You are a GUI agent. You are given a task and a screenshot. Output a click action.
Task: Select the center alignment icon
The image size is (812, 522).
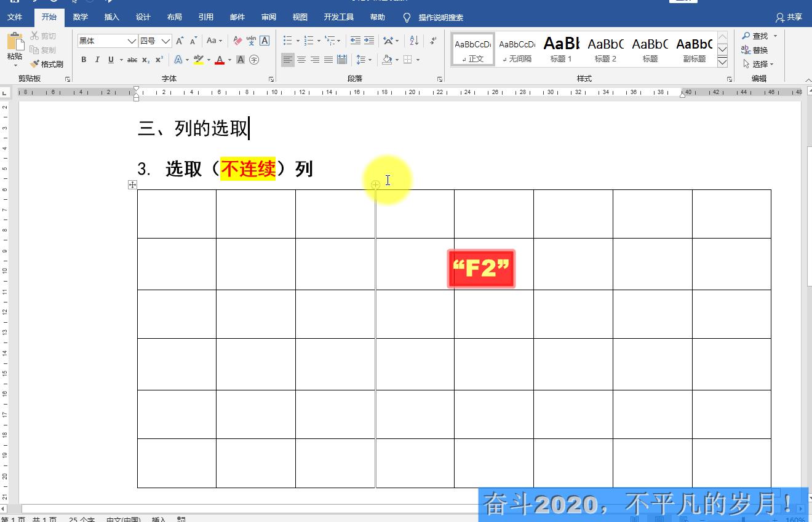click(301, 60)
